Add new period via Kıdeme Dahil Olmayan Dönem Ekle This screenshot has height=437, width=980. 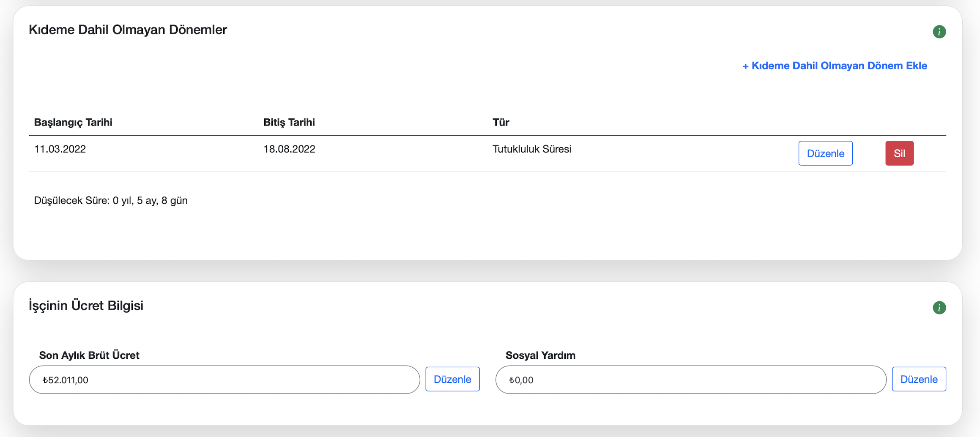coord(835,66)
